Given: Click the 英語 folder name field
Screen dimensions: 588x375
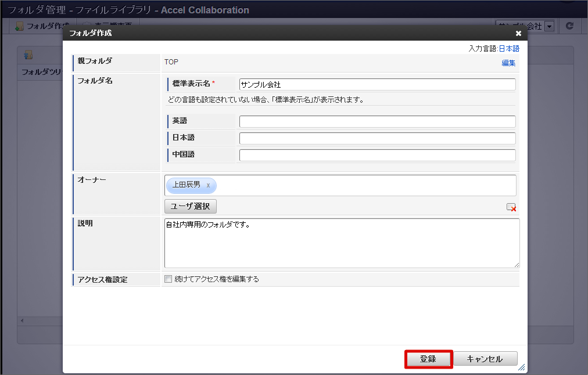Looking at the screenshot, I should tap(377, 121).
